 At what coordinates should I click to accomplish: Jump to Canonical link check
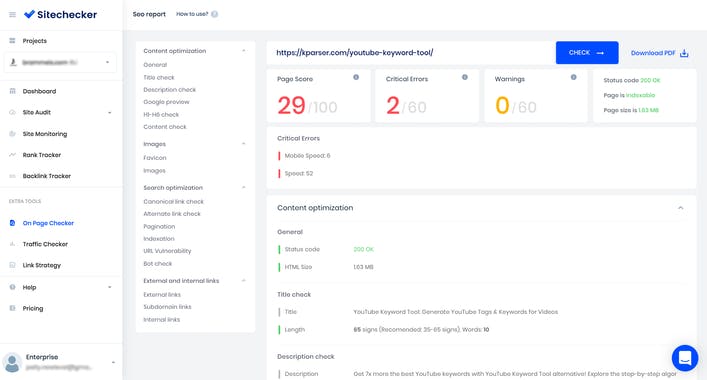174,201
